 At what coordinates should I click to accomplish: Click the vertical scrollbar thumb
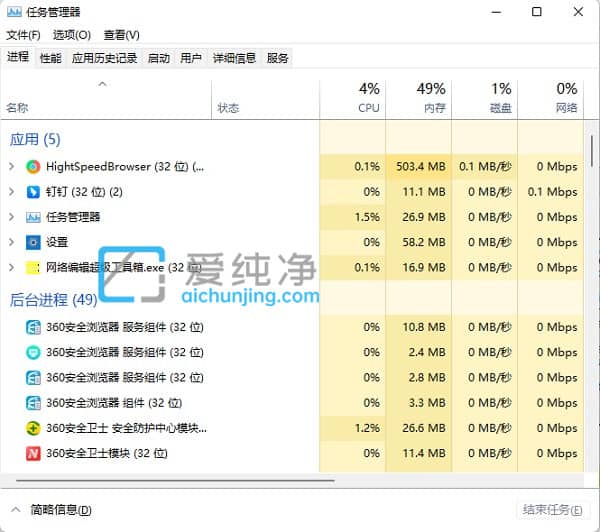(x=592, y=151)
